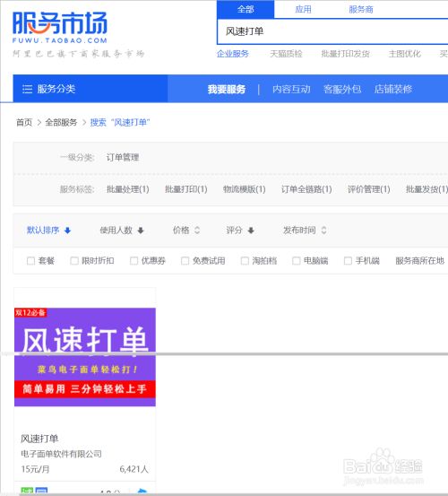Open the 风速打单 product title
Viewport: 448px width, 496px height.
pos(39,439)
